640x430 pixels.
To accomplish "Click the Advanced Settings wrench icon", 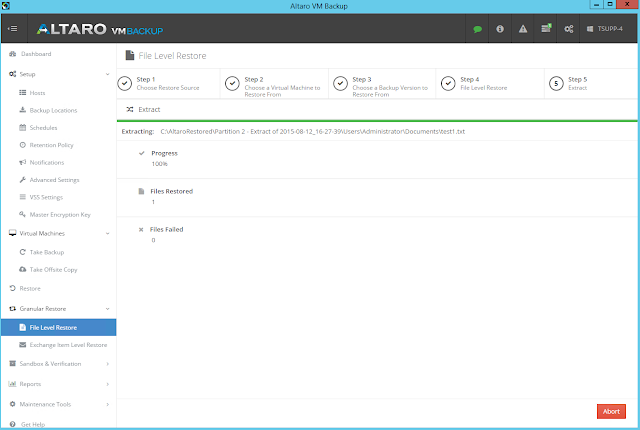I will (x=23, y=180).
